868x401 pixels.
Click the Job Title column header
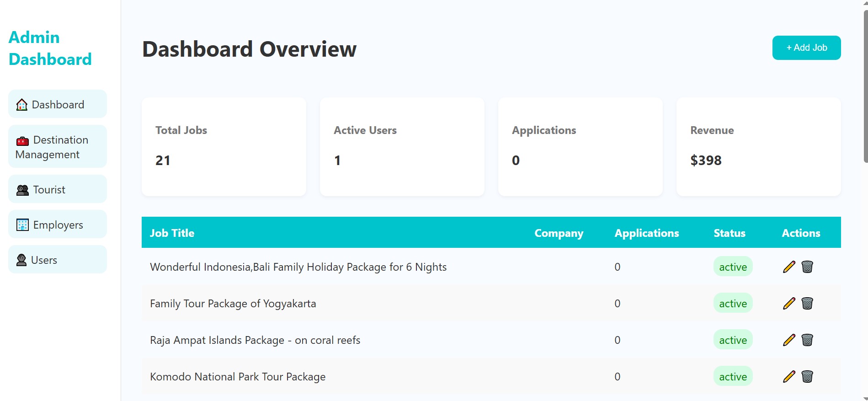click(x=172, y=233)
